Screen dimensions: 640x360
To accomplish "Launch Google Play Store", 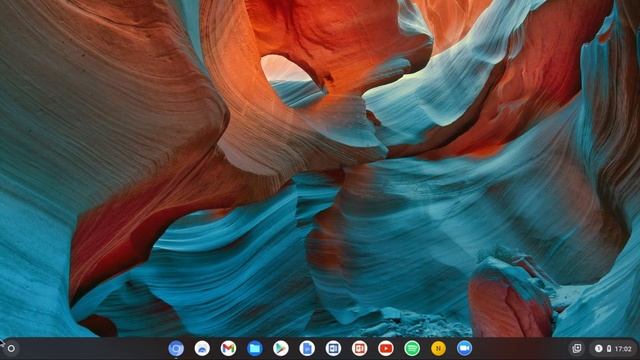I will (x=281, y=349).
